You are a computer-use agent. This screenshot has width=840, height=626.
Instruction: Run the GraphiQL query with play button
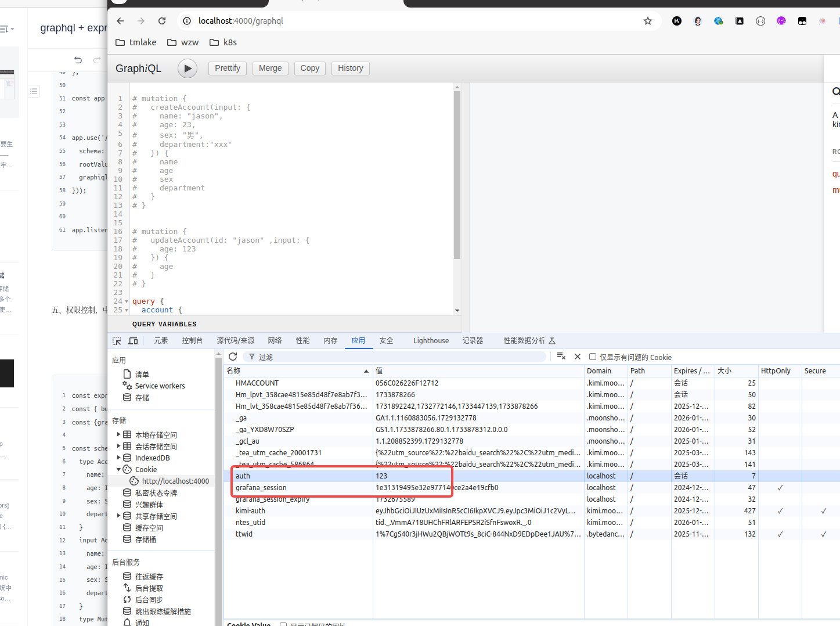pos(187,69)
